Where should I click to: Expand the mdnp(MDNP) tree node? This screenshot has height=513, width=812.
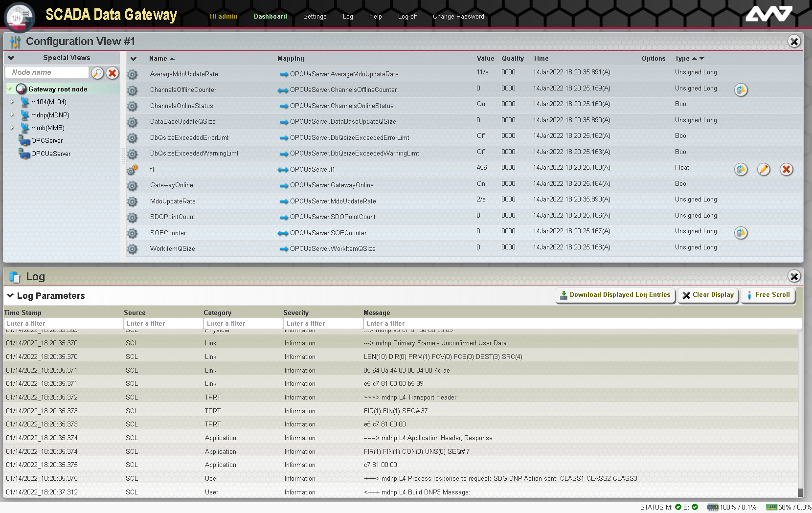pos(12,115)
